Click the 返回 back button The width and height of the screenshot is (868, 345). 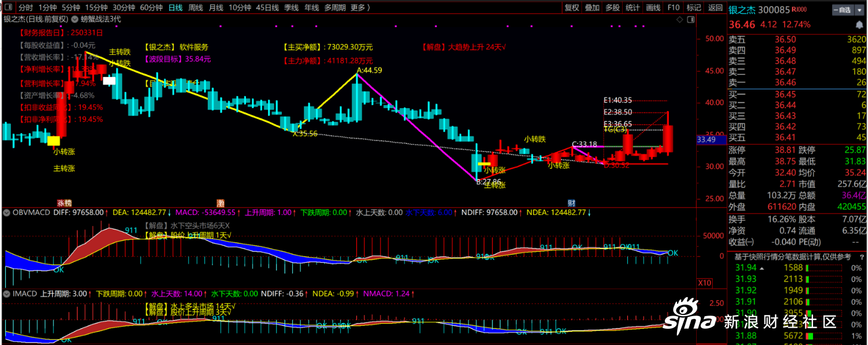(x=715, y=8)
